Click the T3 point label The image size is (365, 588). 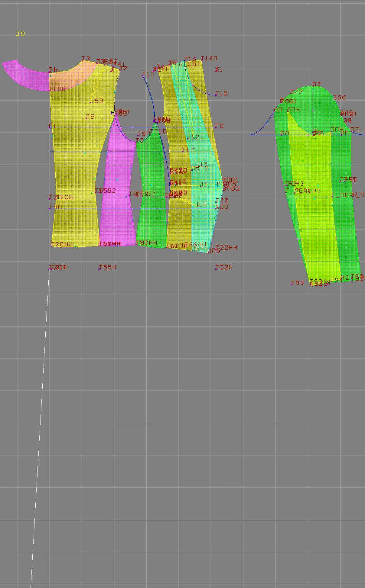click(86, 59)
